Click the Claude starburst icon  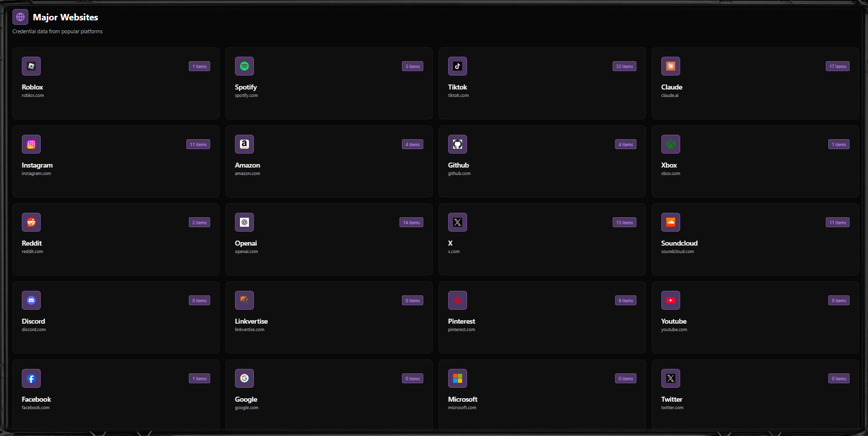click(x=671, y=66)
